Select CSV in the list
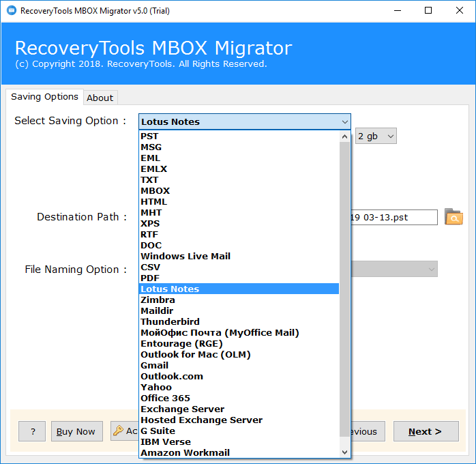 click(239, 267)
